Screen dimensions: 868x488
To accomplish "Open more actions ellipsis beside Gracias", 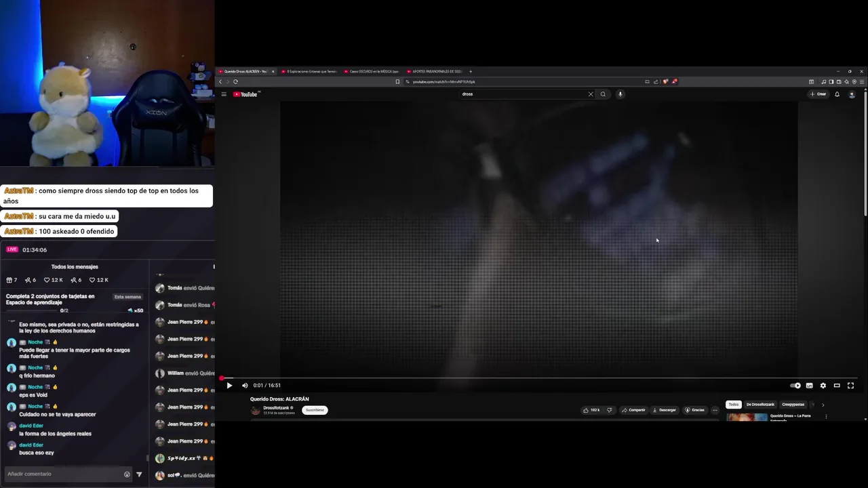I will point(714,410).
